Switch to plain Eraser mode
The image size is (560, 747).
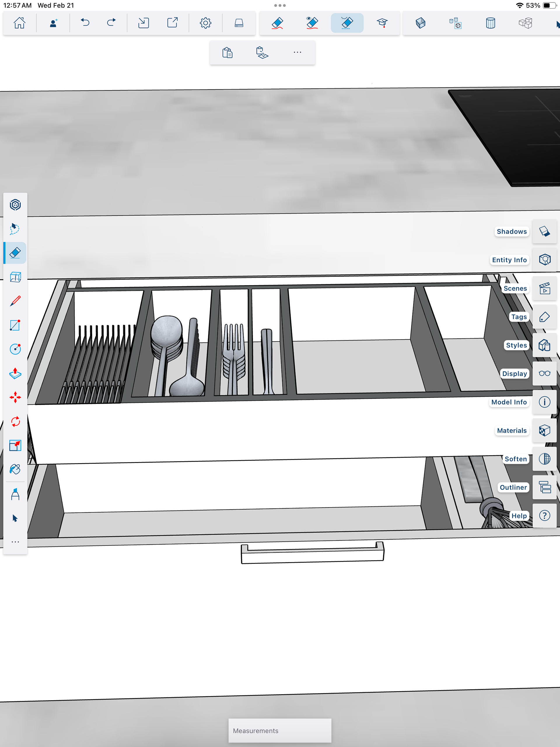pos(277,23)
